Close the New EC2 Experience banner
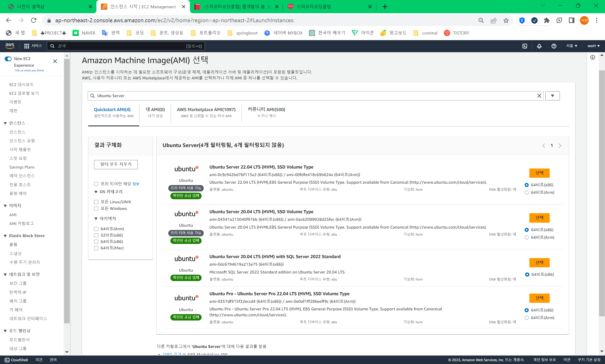605x364 pixels. (x=55, y=61)
